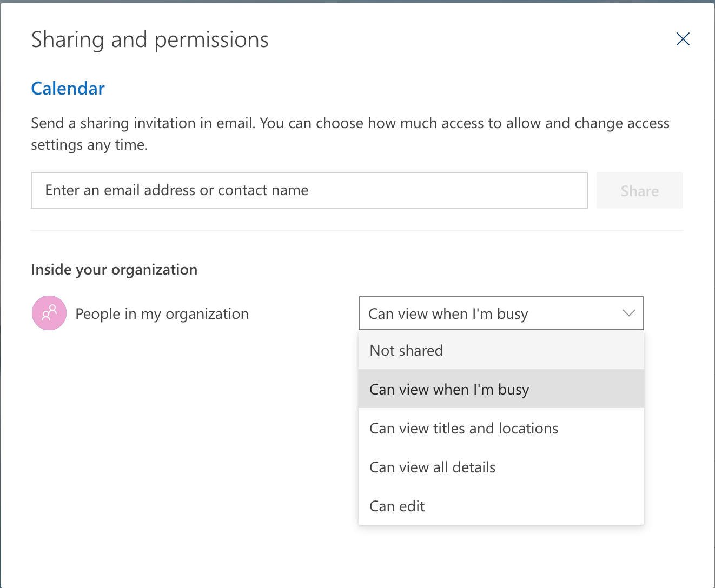Screen dimensions: 715x588
Task: Click the People in my organization label
Action: (x=162, y=314)
